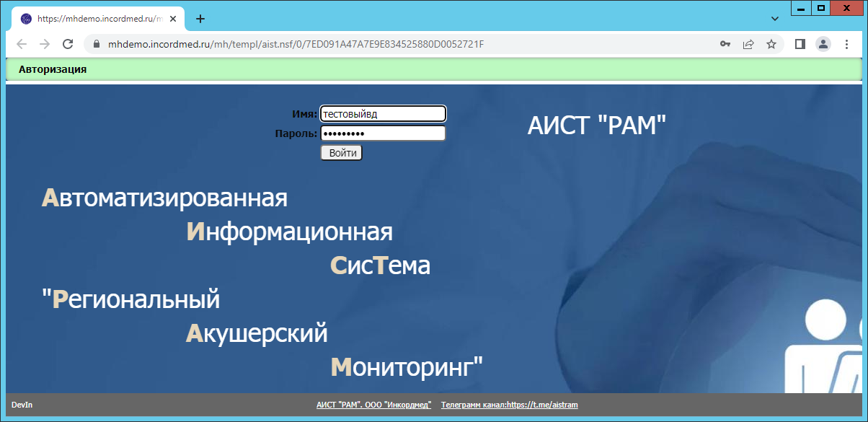Click the share page icon
The width and height of the screenshot is (868, 422).
[x=748, y=44]
